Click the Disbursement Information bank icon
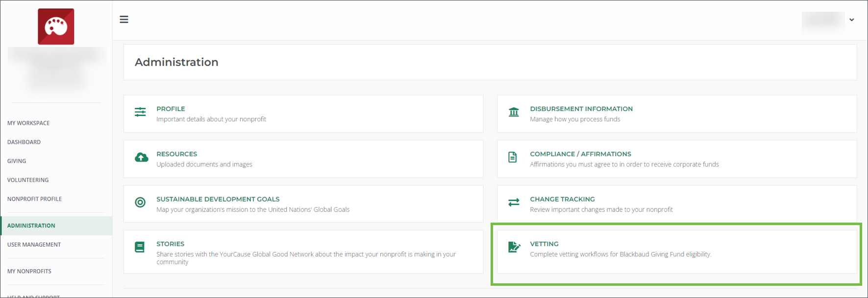Viewport: 868px width, 298px height. coord(514,112)
